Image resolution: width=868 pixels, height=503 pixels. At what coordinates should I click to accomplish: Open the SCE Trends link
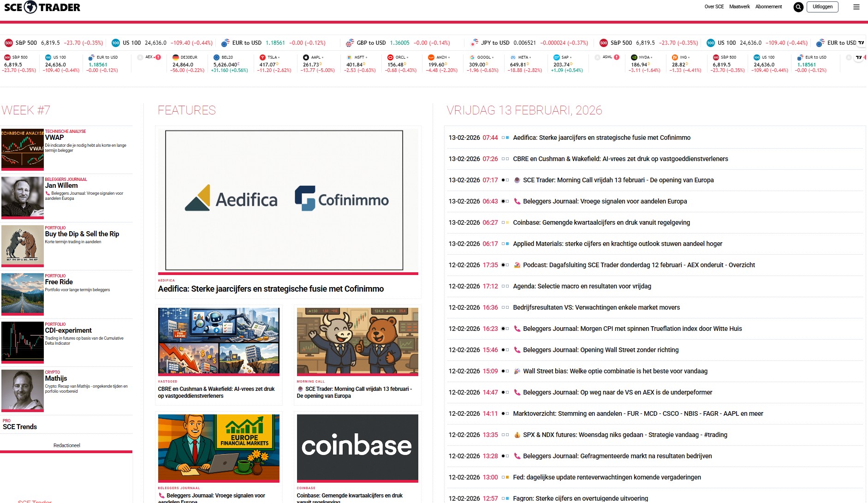pos(20,427)
